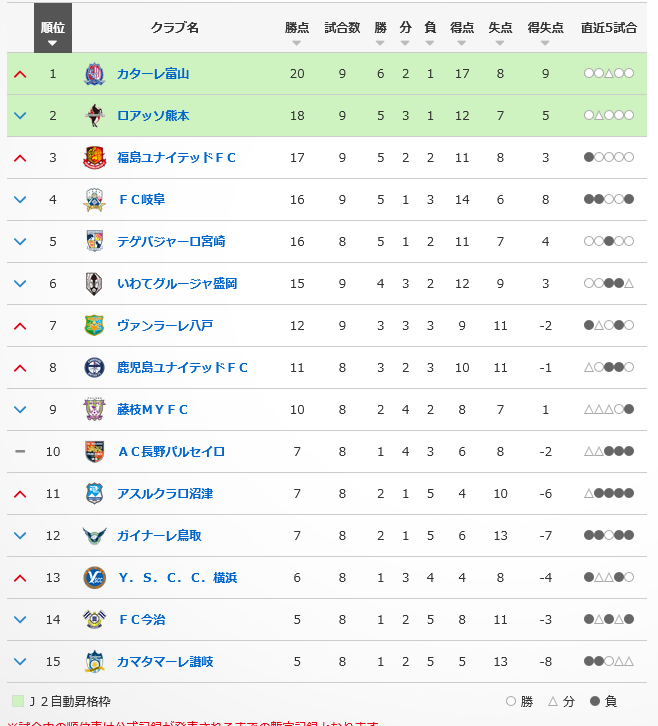Open the テゲバジャーロ宮崎 club link

click(x=171, y=242)
